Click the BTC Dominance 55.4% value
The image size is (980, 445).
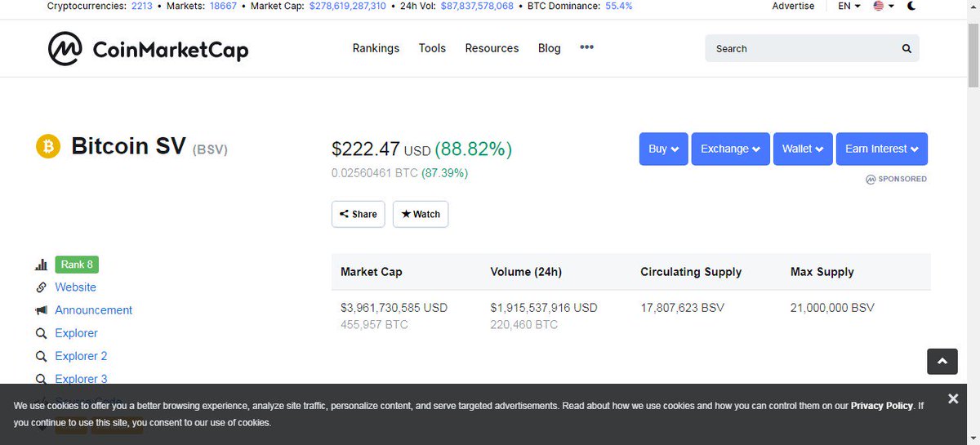coord(618,6)
